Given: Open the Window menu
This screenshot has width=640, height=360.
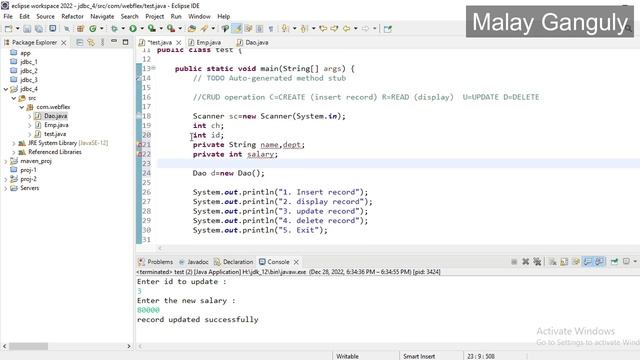Looking at the screenshot, I should (199, 16).
